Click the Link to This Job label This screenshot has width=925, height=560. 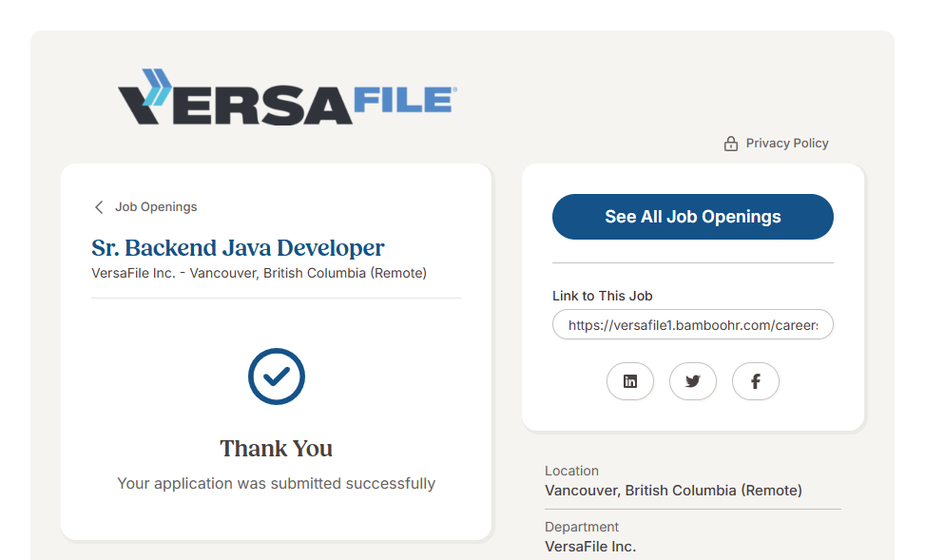pos(602,296)
